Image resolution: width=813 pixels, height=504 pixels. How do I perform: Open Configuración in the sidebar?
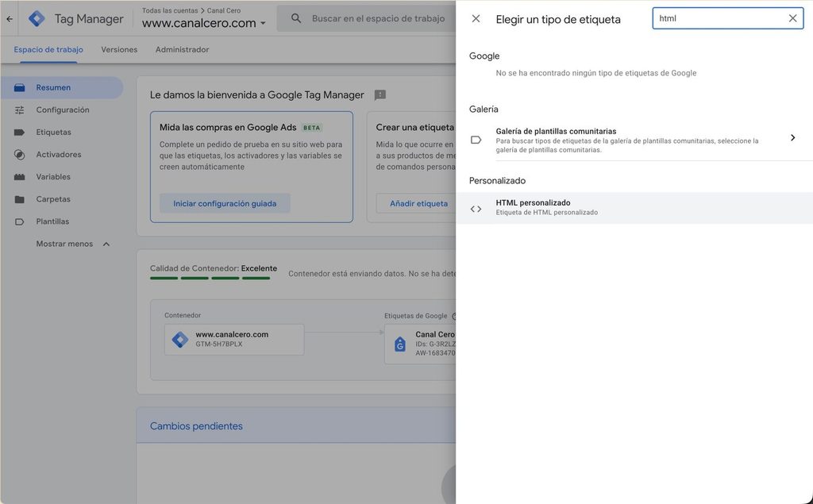(62, 110)
